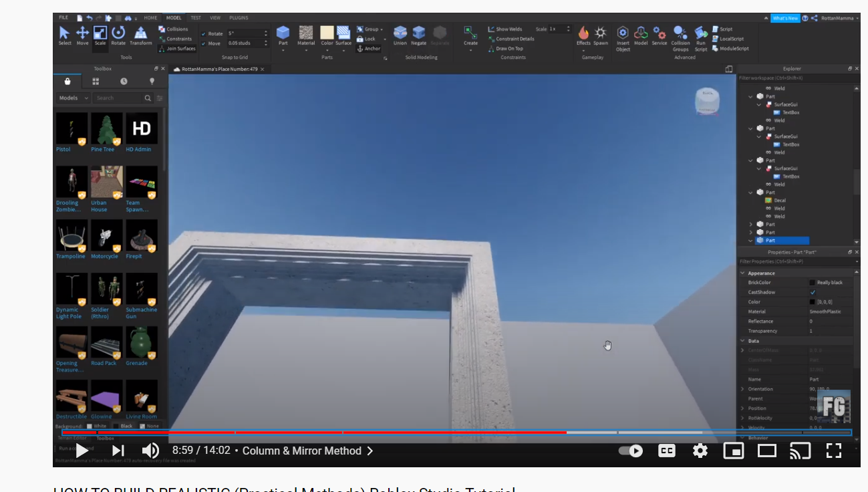This screenshot has width=868, height=492.
Task: Toggle the Rotate snap checkbox
Action: pyautogui.click(x=204, y=33)
